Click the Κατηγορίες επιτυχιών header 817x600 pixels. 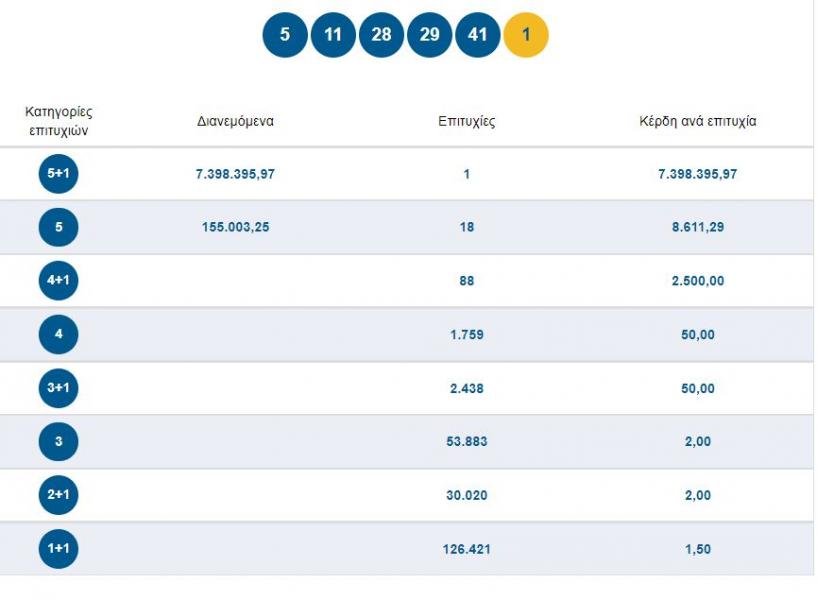pos(58,121)
